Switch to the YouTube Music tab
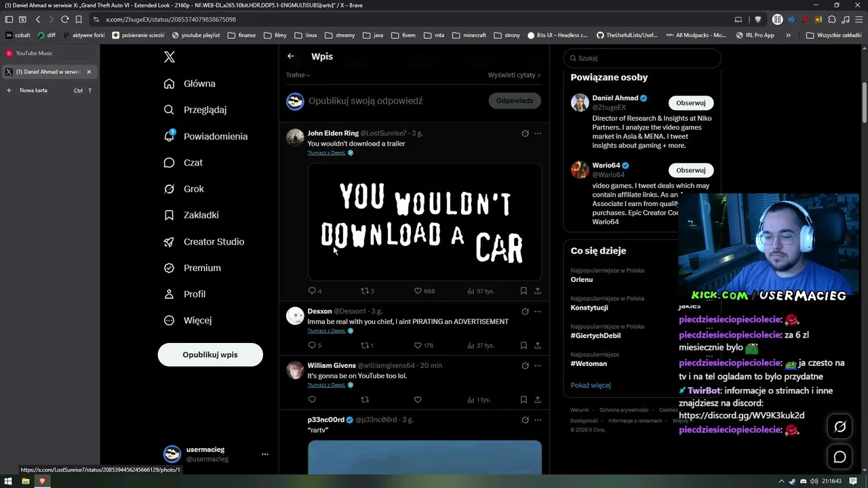This screenshot has width=868, height=488. [49, 53]
